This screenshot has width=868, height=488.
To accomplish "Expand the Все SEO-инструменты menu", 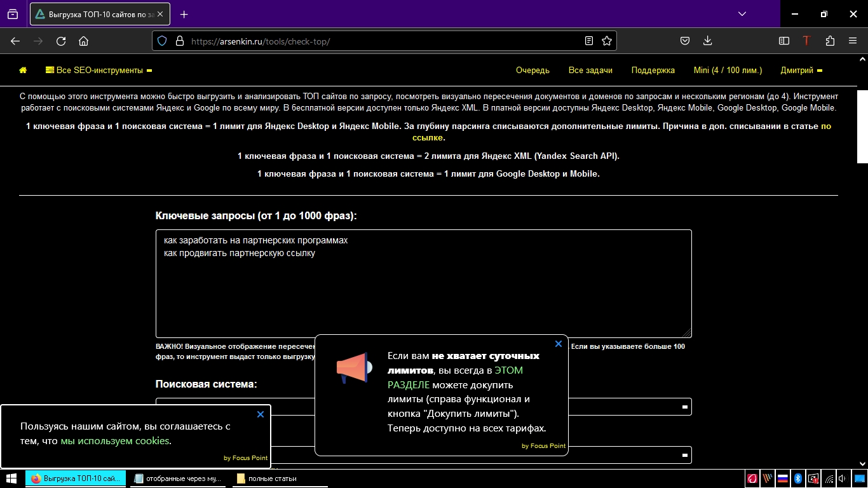I will pyautogui.click(x=98, y=71).
